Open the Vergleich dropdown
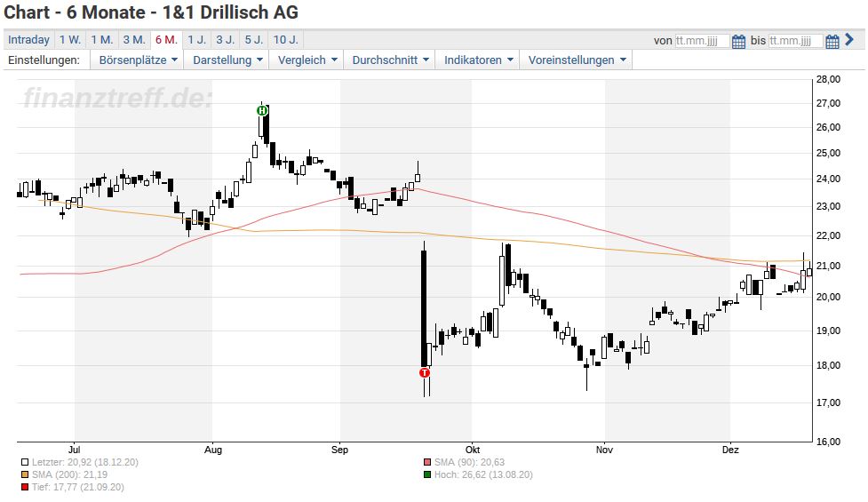The height and width of the screenshot is (502, 868). coord(307,60)
